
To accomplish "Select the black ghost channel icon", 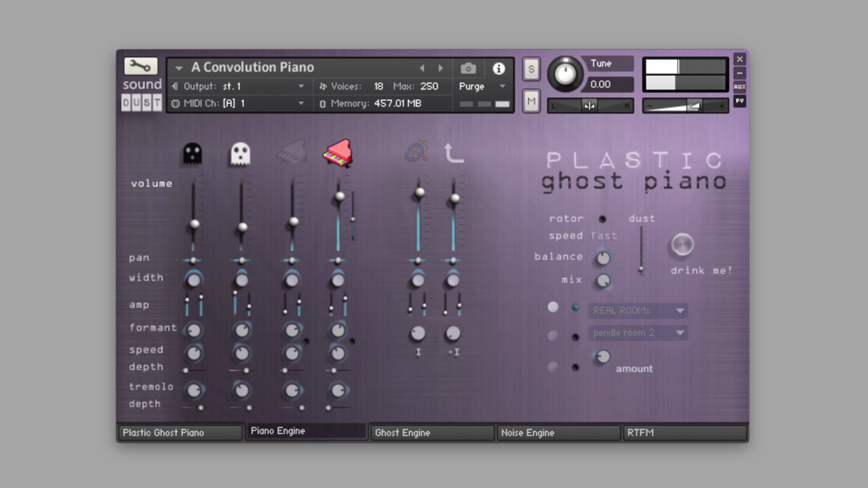I will (192, 153).
